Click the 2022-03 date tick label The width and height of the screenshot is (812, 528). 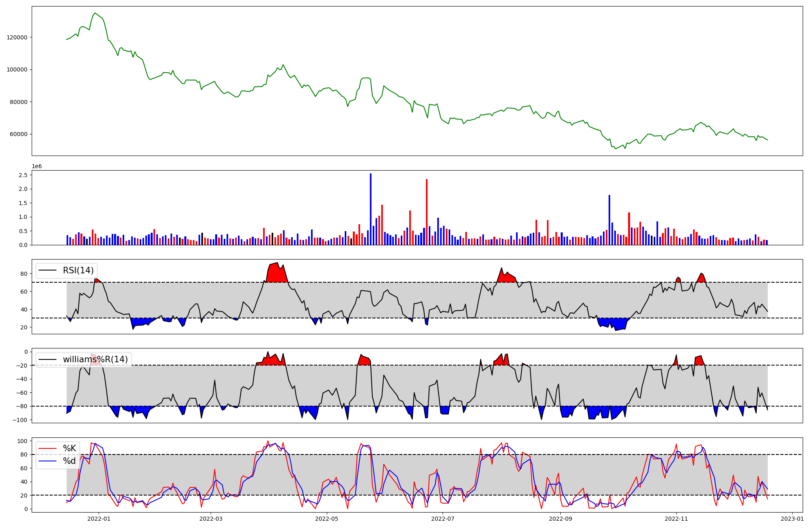(x=212, y=519)
